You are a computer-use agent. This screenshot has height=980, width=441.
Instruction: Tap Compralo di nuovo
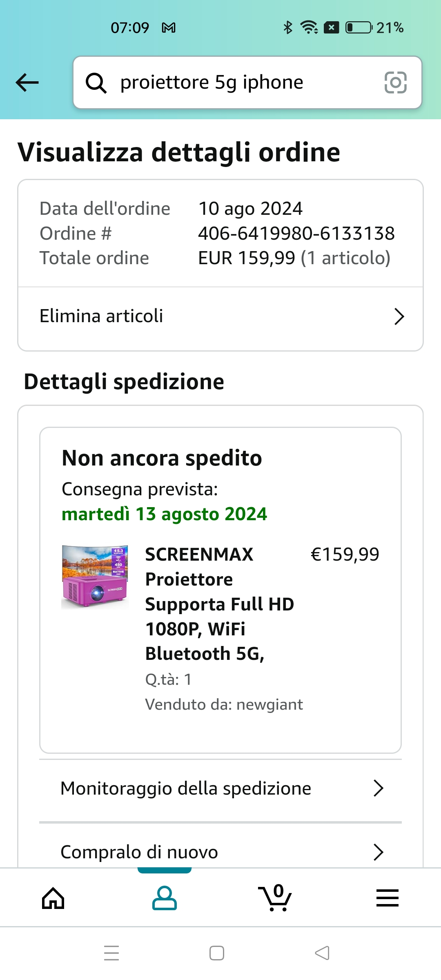tap(139, 852)
